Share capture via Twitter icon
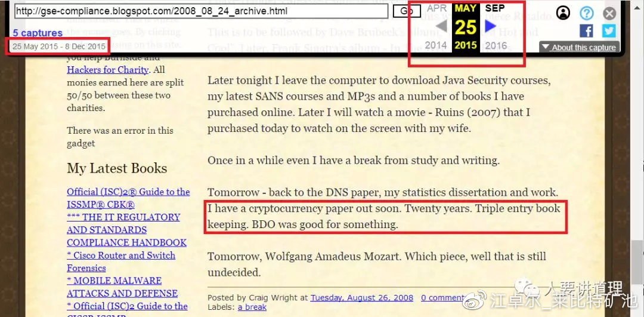Screen dimensions: 644x317 pyautogui.click(x=609, y=31)
